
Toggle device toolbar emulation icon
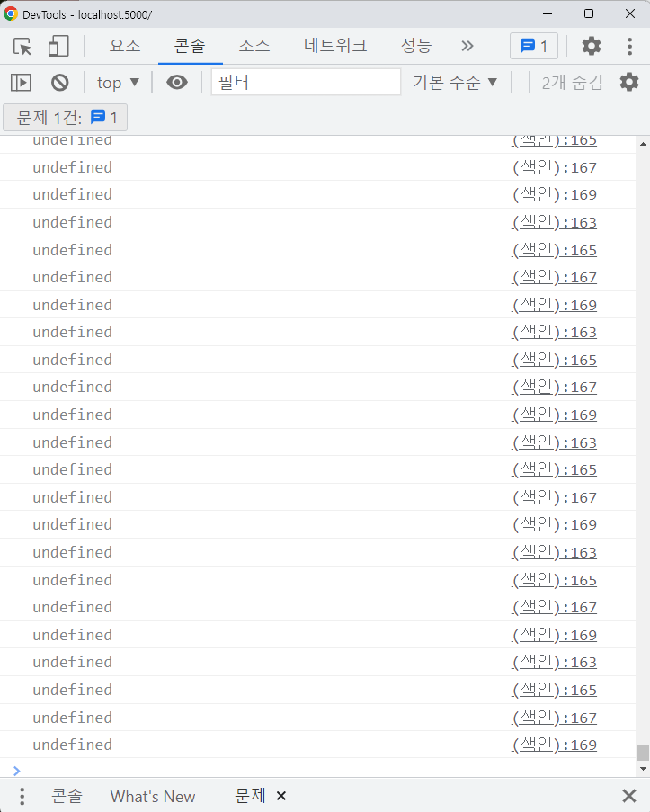(x=58, y=46)
